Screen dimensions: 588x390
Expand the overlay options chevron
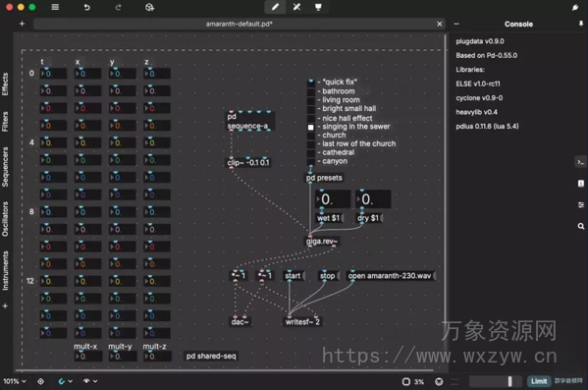tap(95, 381)
